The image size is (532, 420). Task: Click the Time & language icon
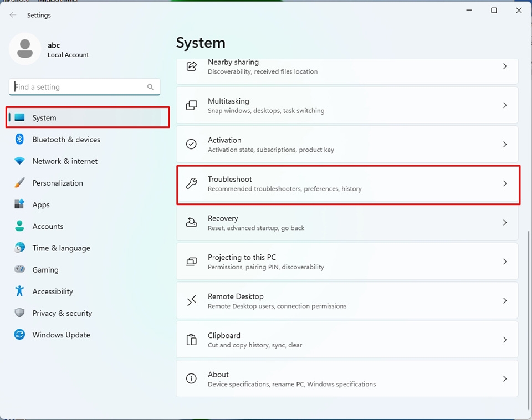click(x=19, y=248)
